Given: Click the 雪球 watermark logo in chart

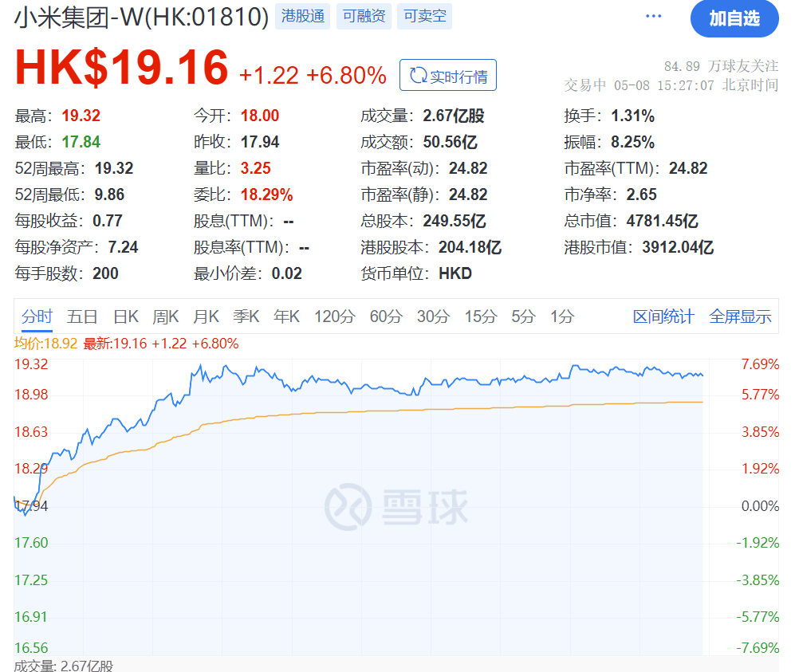Looking at the screenshot, I should pyautogui.click(x=396, y=505).
